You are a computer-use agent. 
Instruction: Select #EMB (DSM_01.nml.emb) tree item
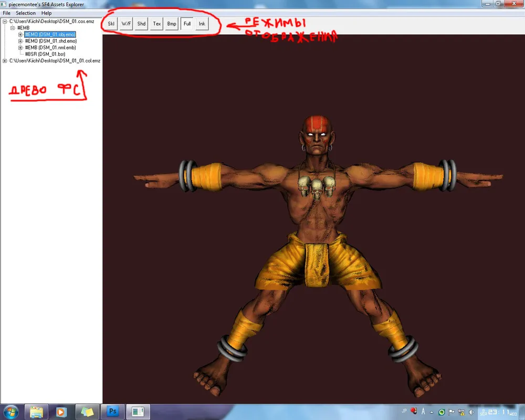pyautogui.click(x=50, y=48)
